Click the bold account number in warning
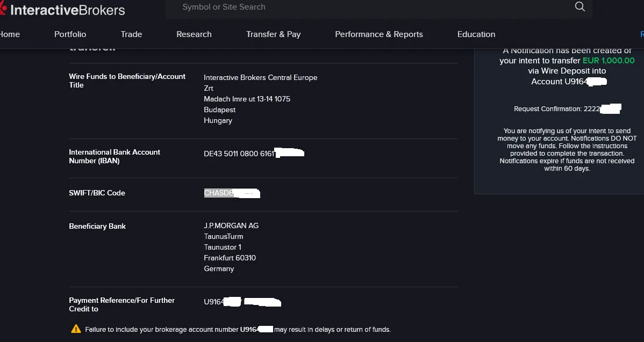 (256, 329)
